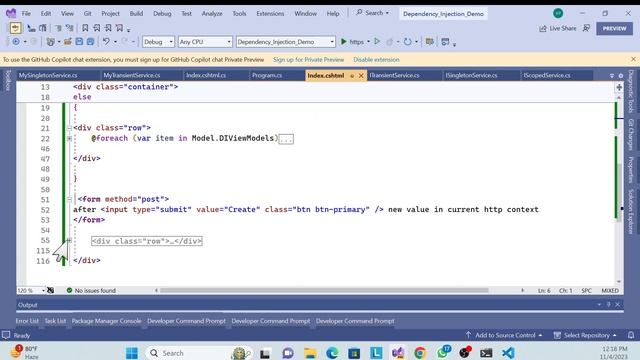Collapse the form block on line 51
Screen dimensions: 640x360
click(69, 200)
